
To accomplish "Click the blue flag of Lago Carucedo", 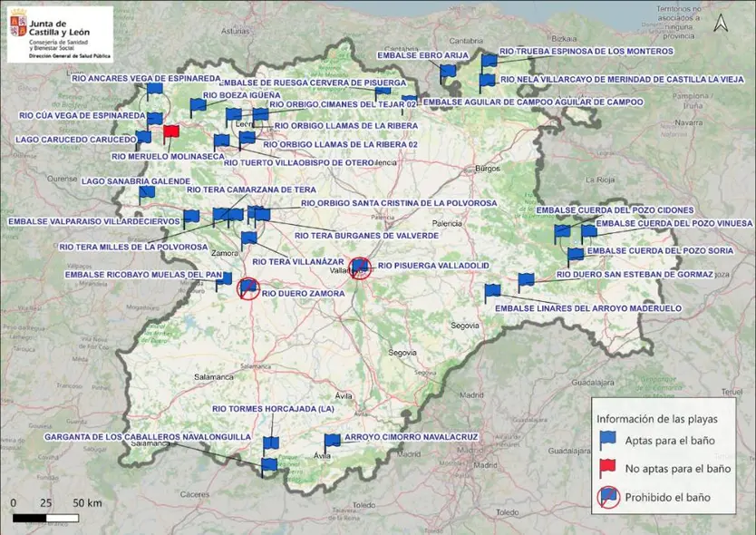I will pyautogui.click(x=143, y=137).
